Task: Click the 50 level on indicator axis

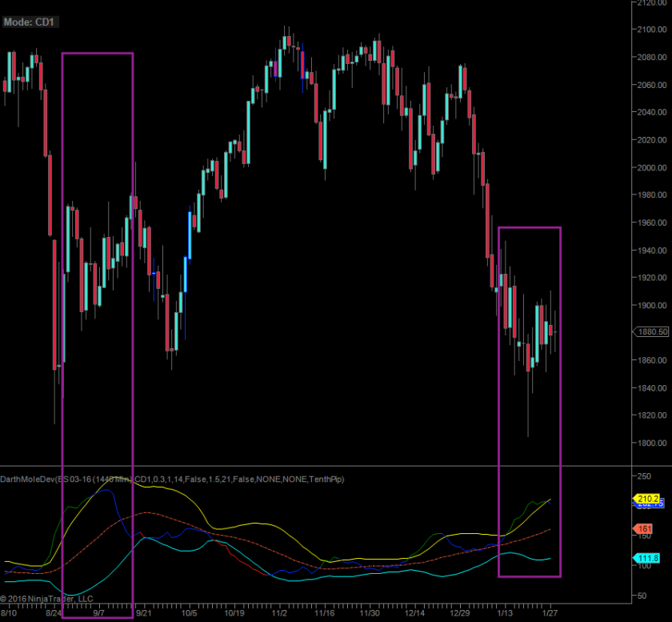Action: [x=641, y=596]
